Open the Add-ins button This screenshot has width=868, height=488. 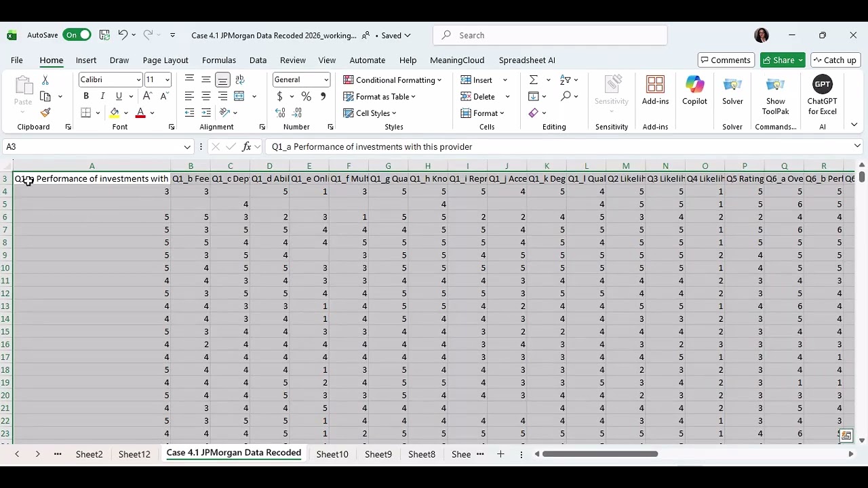[655, 91]
